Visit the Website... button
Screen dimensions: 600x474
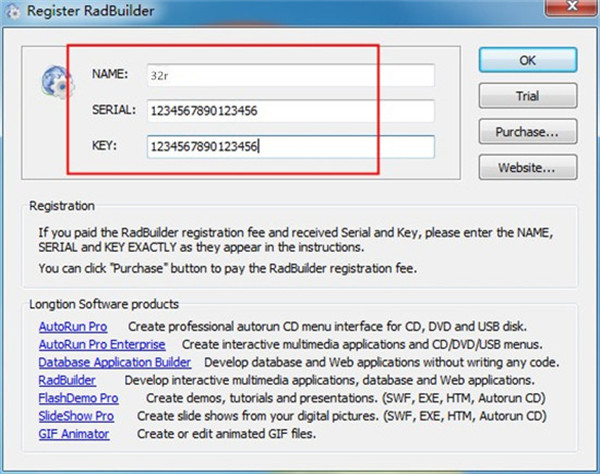pyautogui.click(x=528, y=167)
